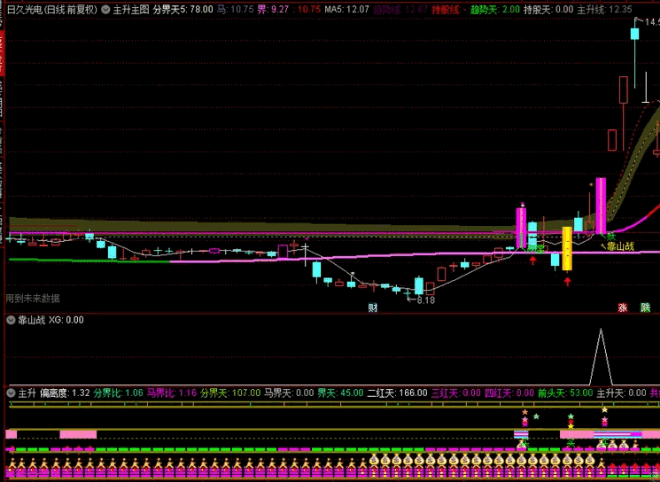The image size is (660, 482).
Task: Click the 分界天: 107.00 readout
Action: (x=230, y=393)
